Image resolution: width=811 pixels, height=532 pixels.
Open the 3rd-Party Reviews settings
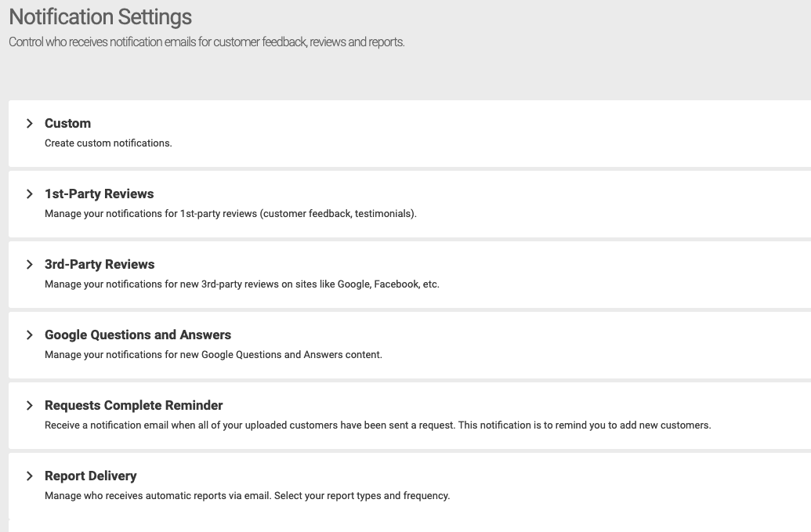(100, 264)
